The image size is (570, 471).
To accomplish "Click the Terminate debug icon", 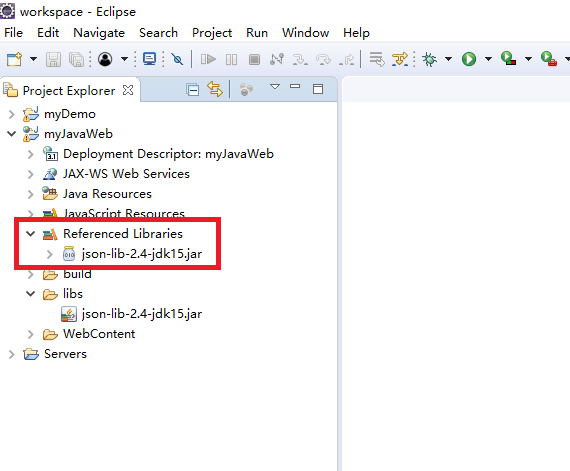I will pos(254,59).
